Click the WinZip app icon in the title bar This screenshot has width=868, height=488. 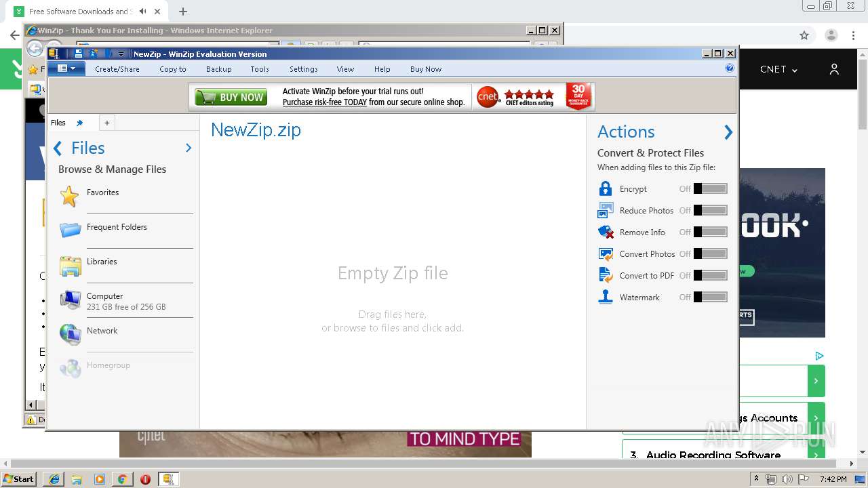tap(54, 54)
